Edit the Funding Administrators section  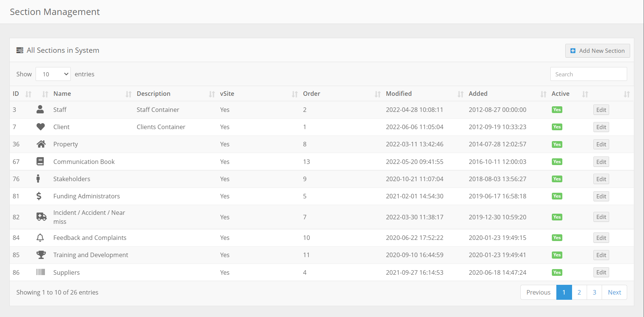pos(601,196)
